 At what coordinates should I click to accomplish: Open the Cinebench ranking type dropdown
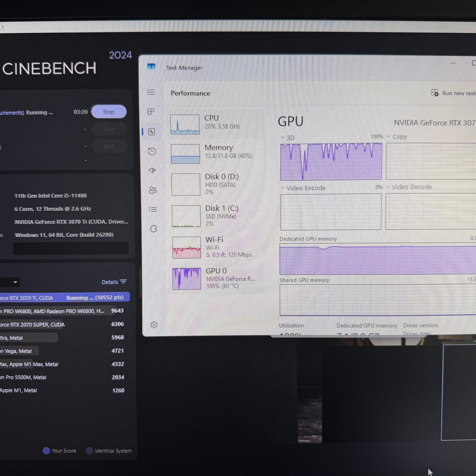tap(9, 282)
